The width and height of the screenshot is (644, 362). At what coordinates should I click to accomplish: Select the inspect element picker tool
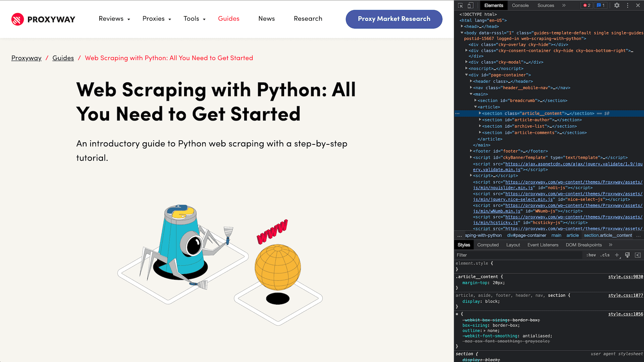460,5
